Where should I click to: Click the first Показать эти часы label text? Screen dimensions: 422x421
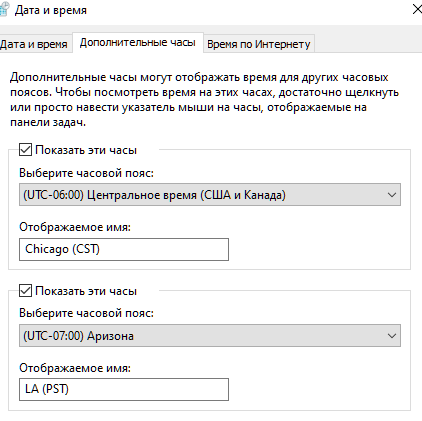tap(86, 150)
